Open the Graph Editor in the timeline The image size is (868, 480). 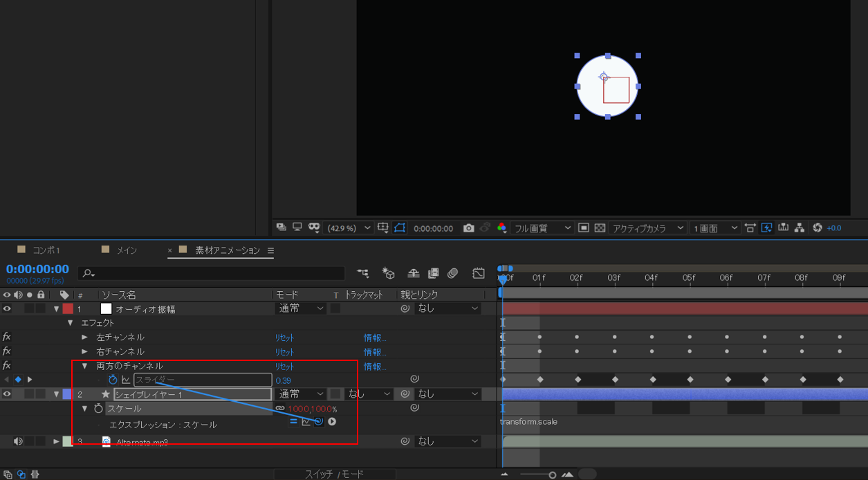click(478, 273)
